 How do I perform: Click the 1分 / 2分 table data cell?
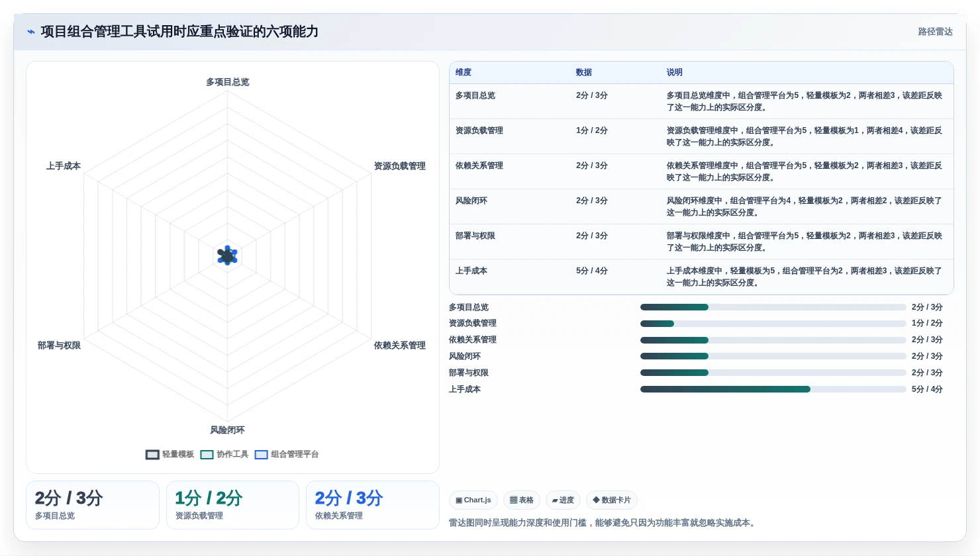pos(592,130)
